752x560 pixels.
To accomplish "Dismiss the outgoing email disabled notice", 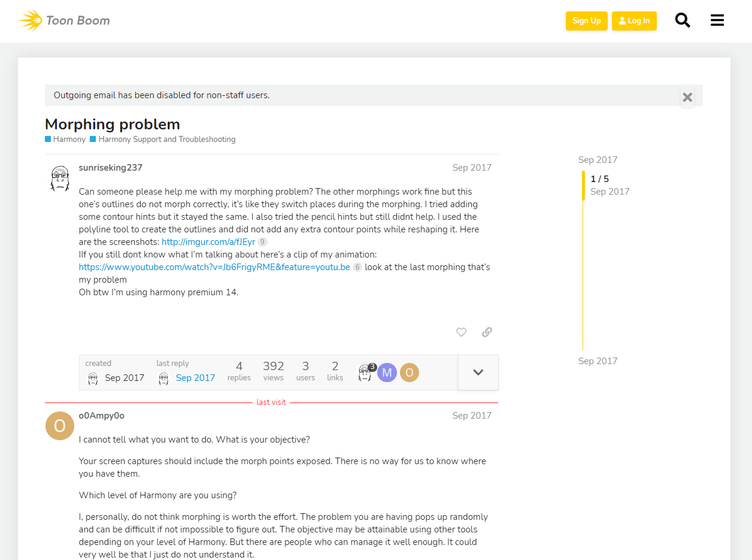I will pyautogui.click(x=687, y=97).
